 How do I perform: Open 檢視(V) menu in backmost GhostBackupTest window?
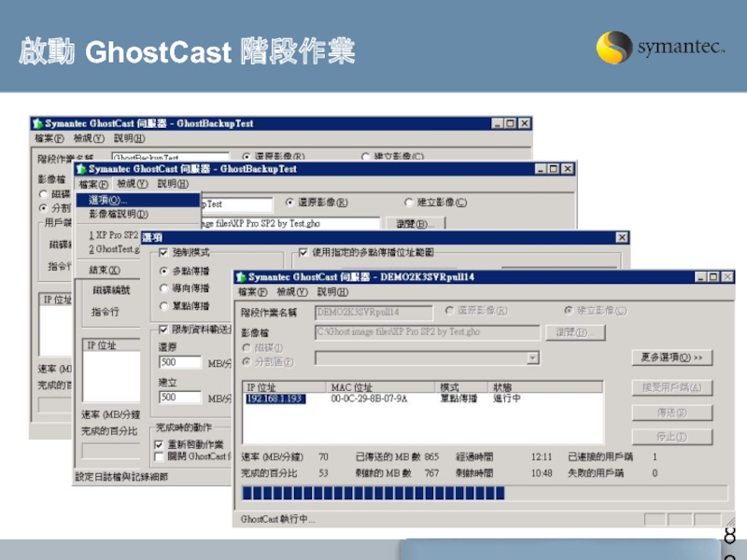tap(89, 138)
